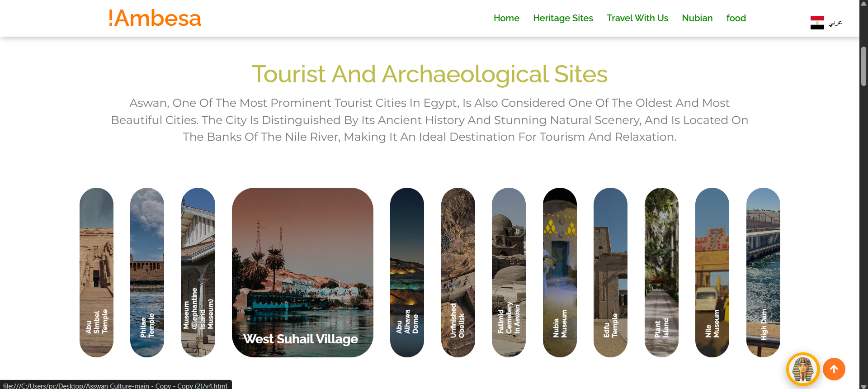The width and height of the screenshot is (868, 389).
Task: Open the Heritage Sites menu
Action: 563,18
